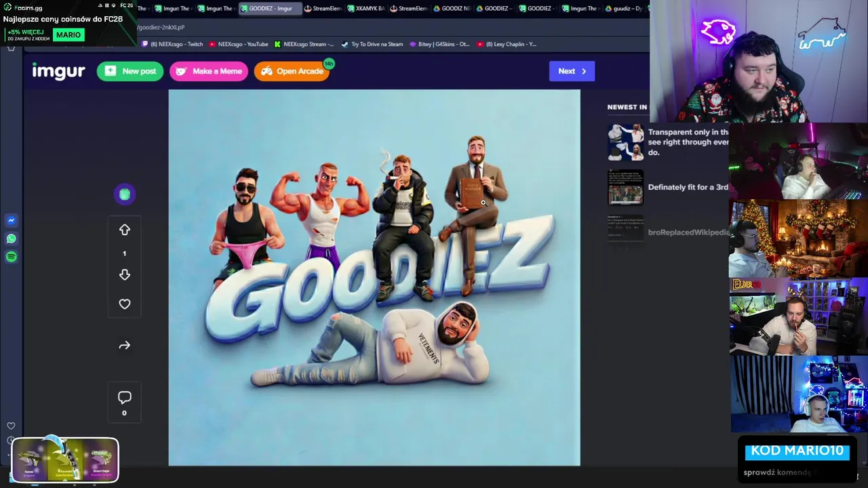The image size is (868, 488).
Task: Open the sidebar heart bookmarks icon
Action: click(x=11, y=426)
